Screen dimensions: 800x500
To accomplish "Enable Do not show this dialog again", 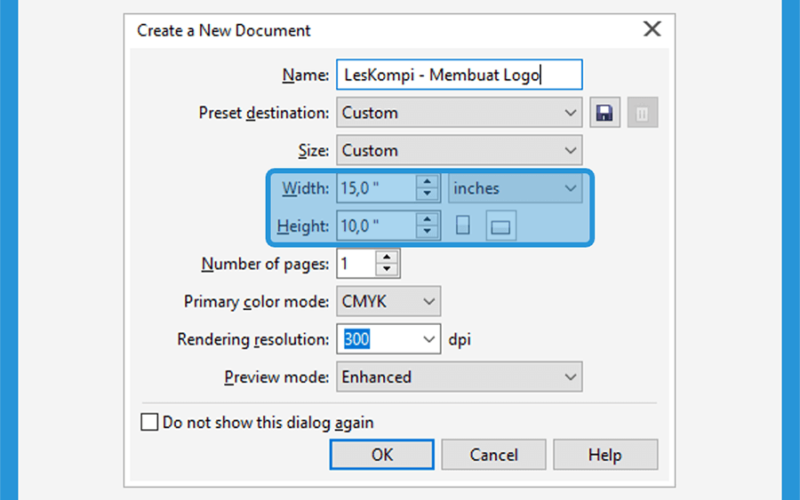I will [149, 422].
